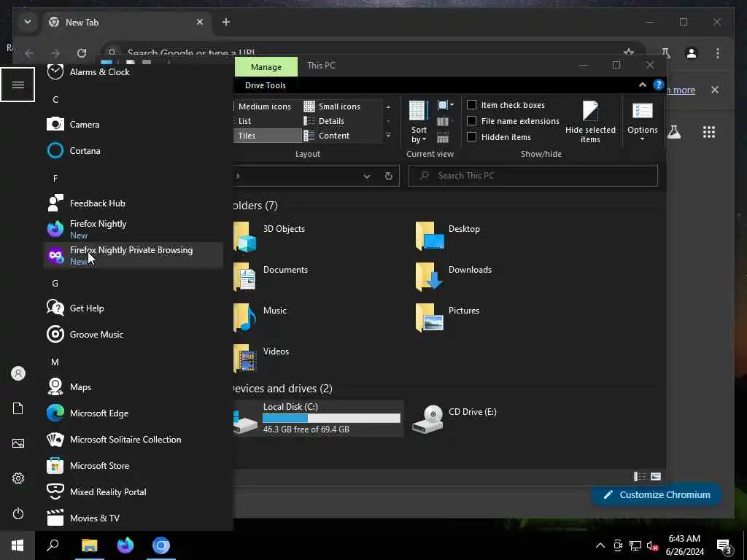Expand the layout gallery more arrow
This screenshot has height=560, width=747.
point(388,136)
